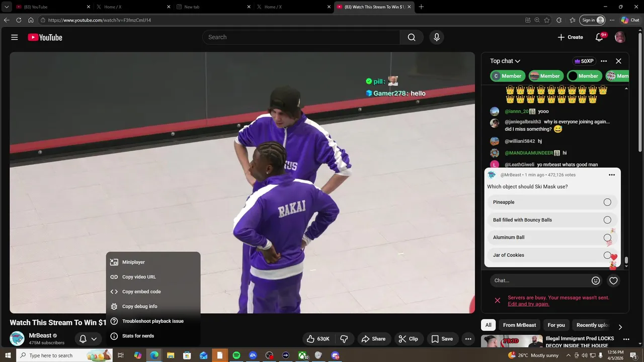Click the Clip button
This screenshot has width=644, height=362.
(408, 339)
